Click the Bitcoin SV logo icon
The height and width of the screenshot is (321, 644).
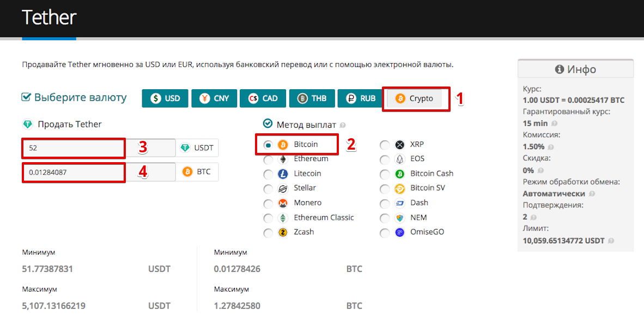click(399, 189)
